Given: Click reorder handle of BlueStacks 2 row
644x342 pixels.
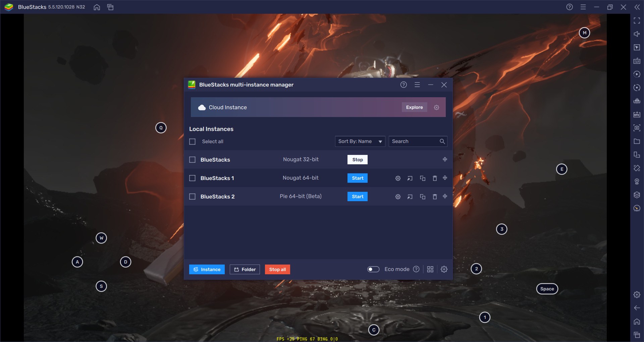Looking at the screenshot, I should point(445,196).
